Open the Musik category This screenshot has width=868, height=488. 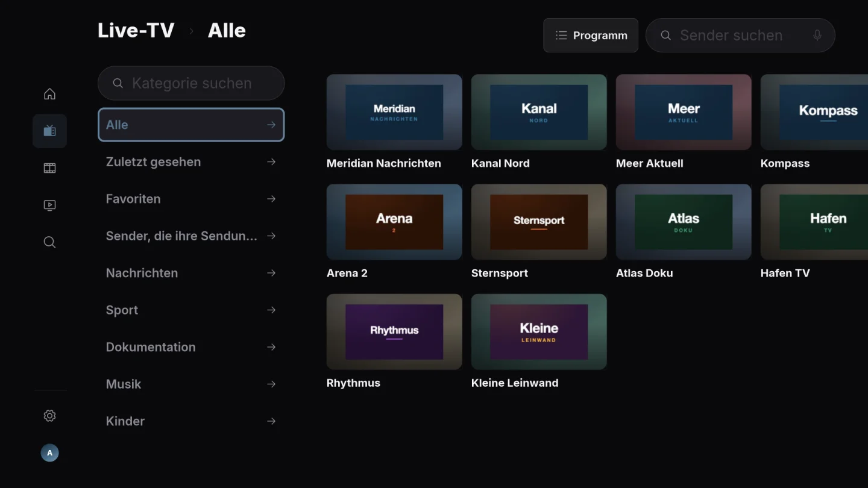click(x=191, y=384)
